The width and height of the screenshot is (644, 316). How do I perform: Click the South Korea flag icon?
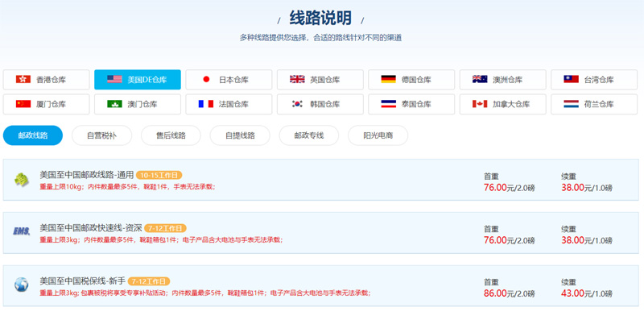tap(297, 104)
